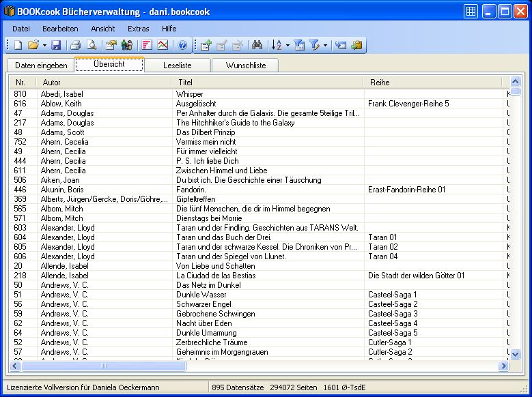Expand the A-Z sort dropdown arrow

tap(288, 46)
